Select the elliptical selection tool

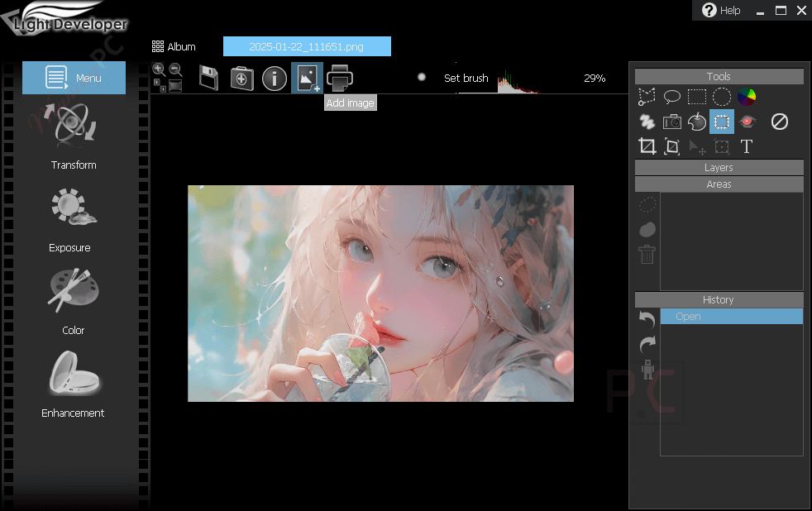721,97
